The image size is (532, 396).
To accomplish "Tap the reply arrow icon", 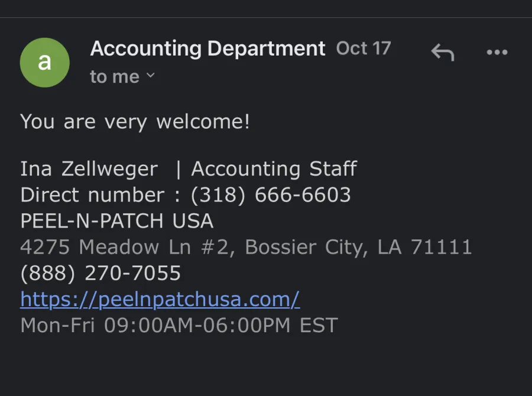I will pyautogui.click(x=442, y=52).
